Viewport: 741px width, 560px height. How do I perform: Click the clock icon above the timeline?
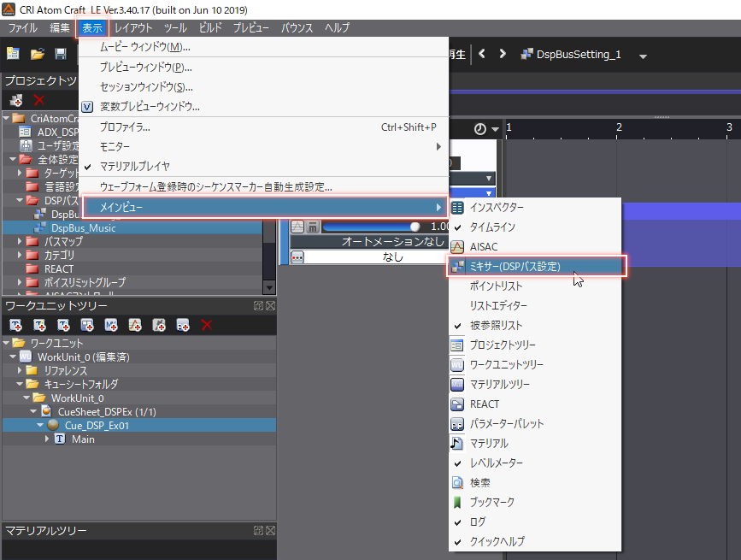coord(480,129)
